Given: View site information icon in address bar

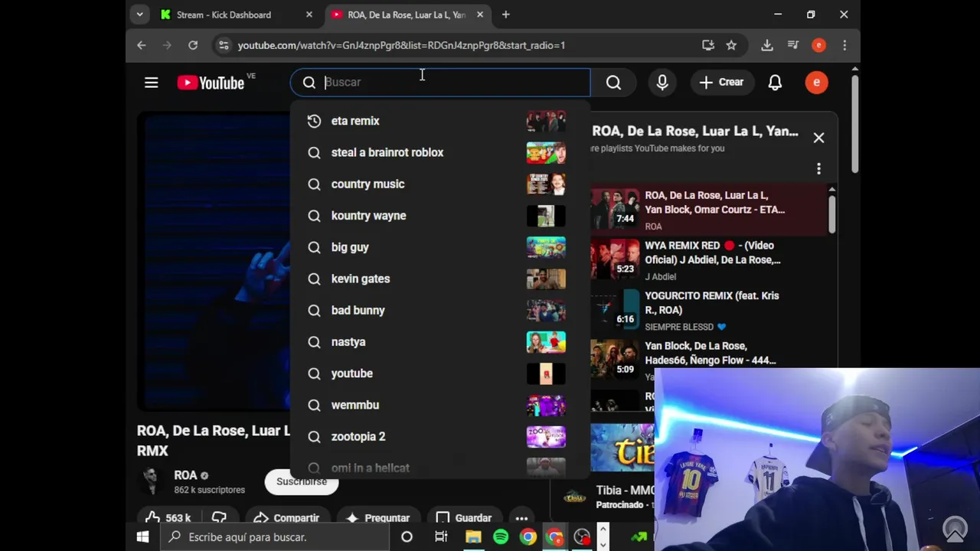Looking at the screenshot, I should [223, 45].
